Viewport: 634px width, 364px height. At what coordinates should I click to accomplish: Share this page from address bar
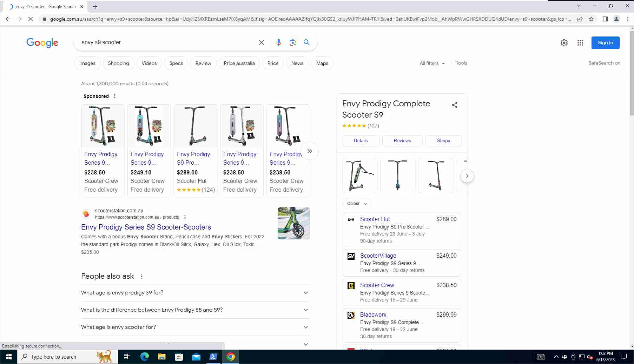580,19
